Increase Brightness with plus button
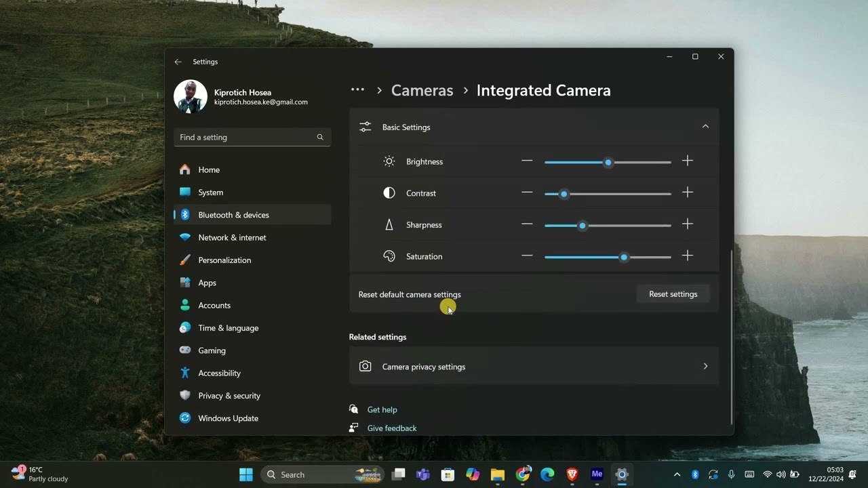Image resolution: width=868 pixels, height=488 pixels. pyautogui.click(x=688, y=161)
